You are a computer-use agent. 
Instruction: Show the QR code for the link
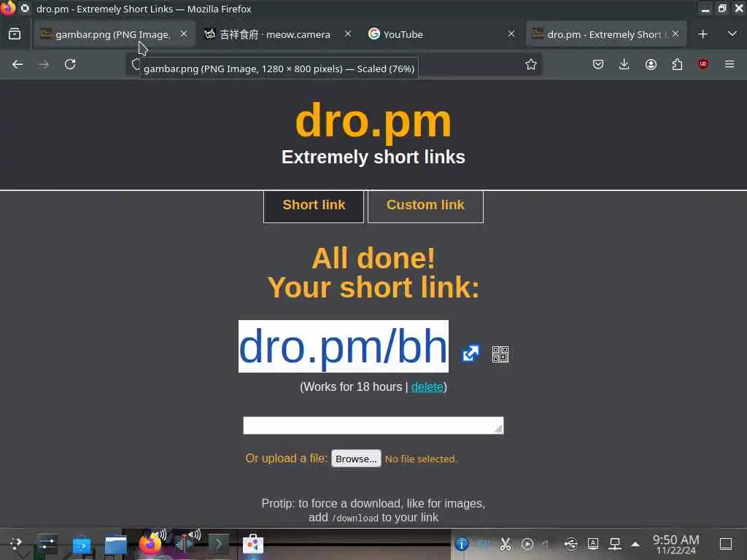pos(500,354)
